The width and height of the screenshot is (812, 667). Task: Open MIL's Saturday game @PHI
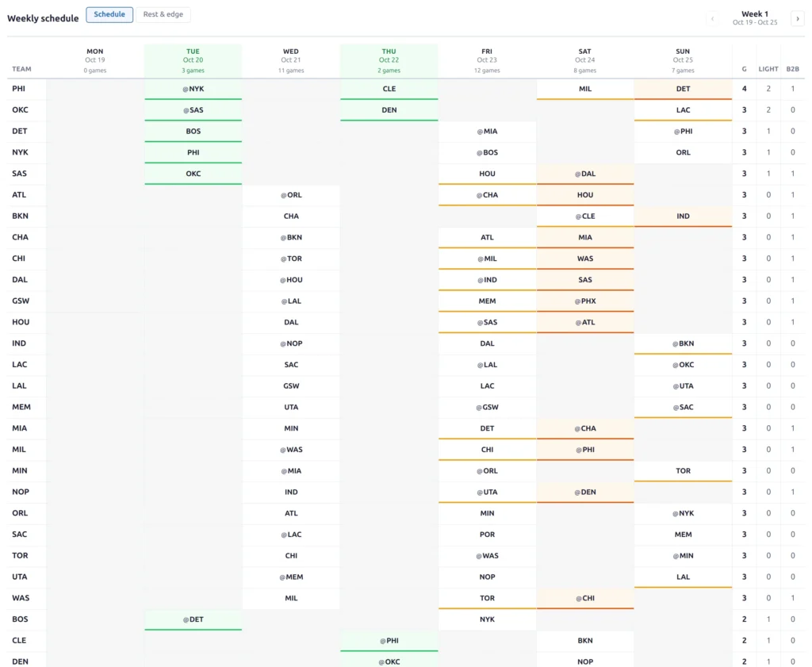585,450
